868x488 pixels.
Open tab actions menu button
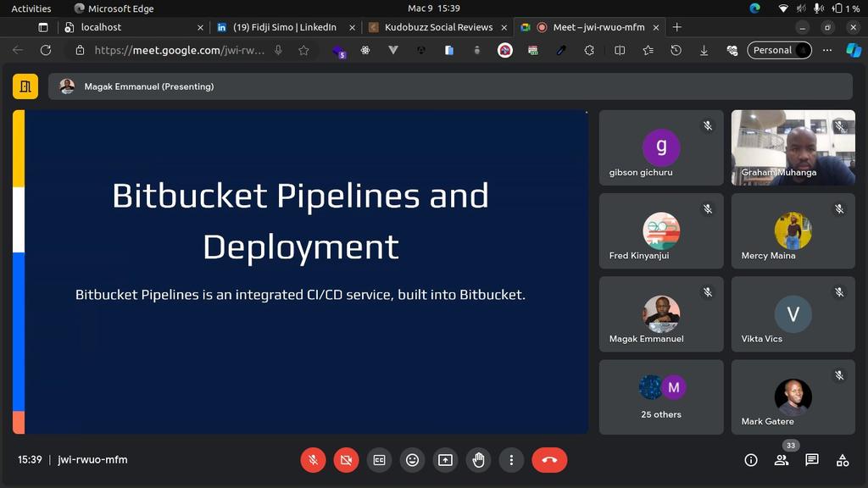43,27
